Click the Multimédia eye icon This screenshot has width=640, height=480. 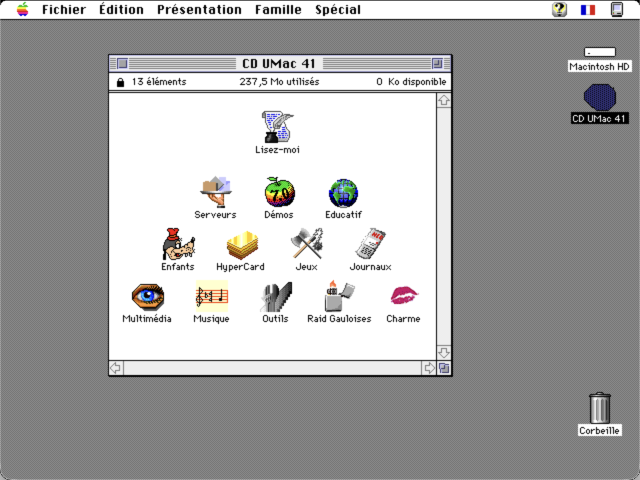(x=148, y=297)
